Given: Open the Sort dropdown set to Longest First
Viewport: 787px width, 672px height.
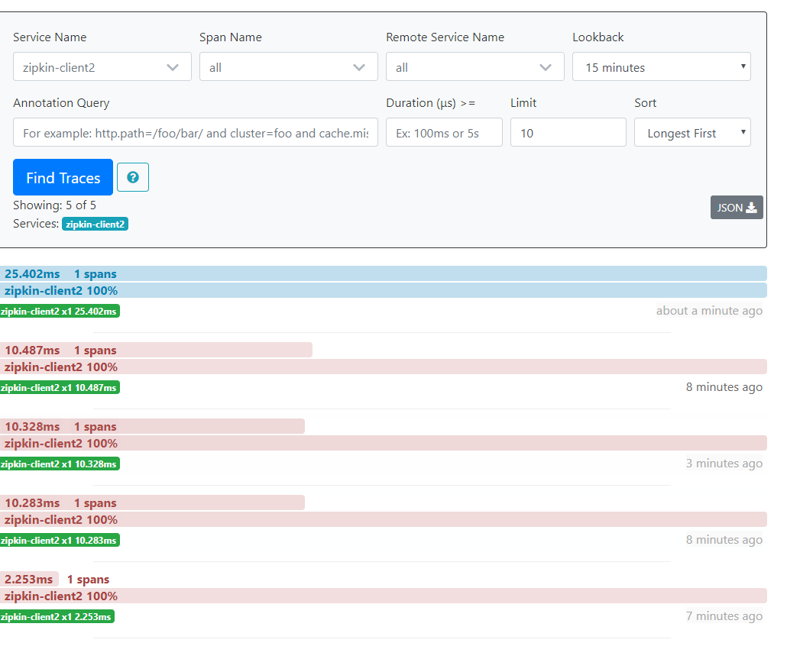Looking at the screenshot, I should [x=692, y=132].
